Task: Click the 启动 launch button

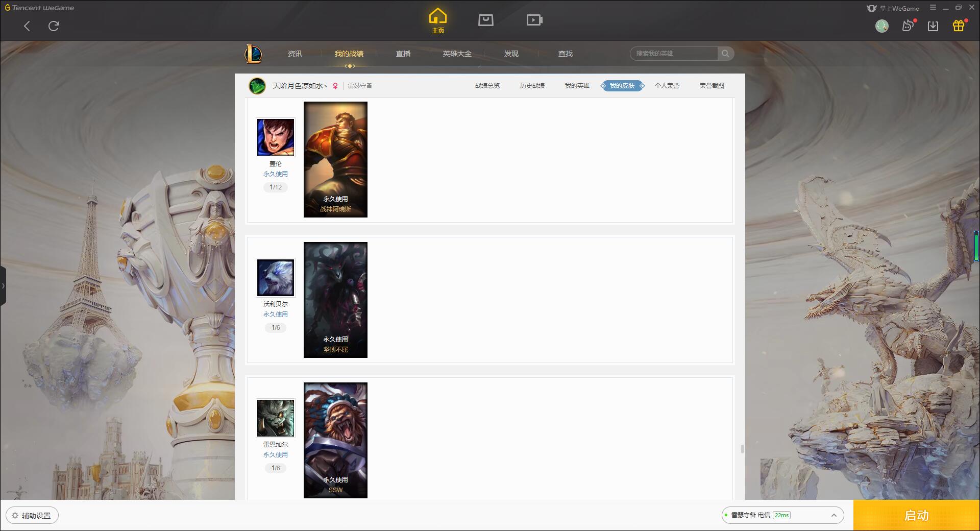Action: 916,516
